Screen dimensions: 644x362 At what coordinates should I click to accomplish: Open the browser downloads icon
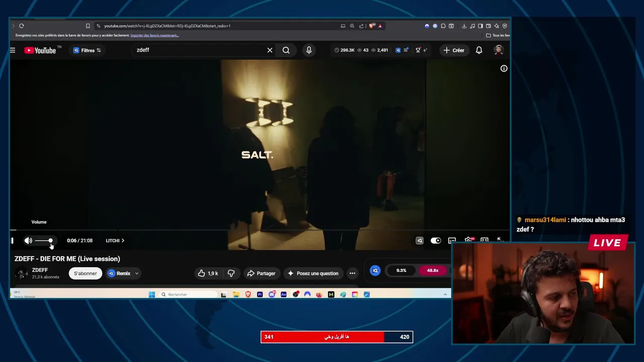pyautogui.click(x=464, y=26)
